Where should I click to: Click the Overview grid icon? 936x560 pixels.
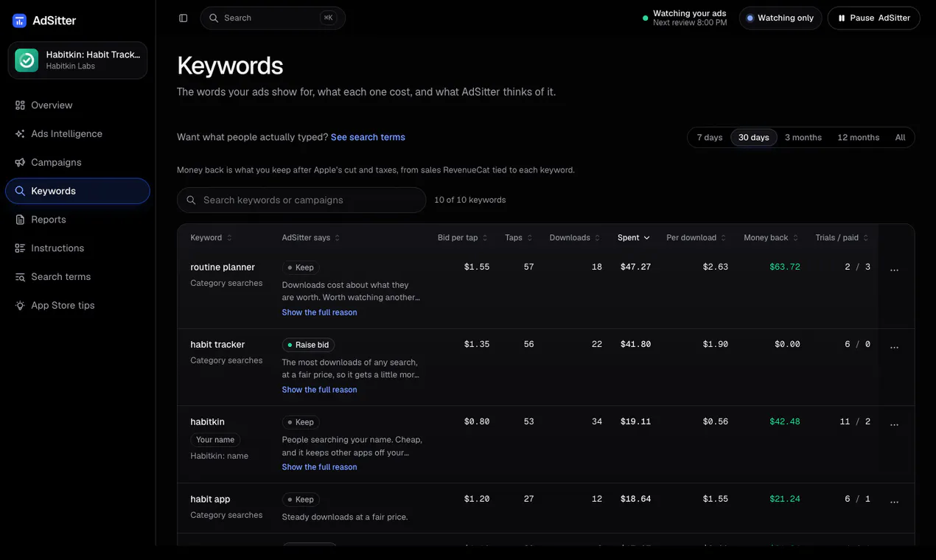[x=20, y=105]
